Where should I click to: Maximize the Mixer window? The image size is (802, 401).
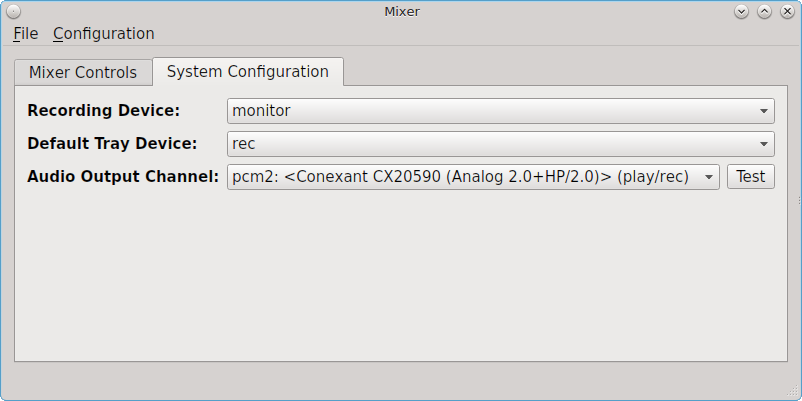point(764,11)
